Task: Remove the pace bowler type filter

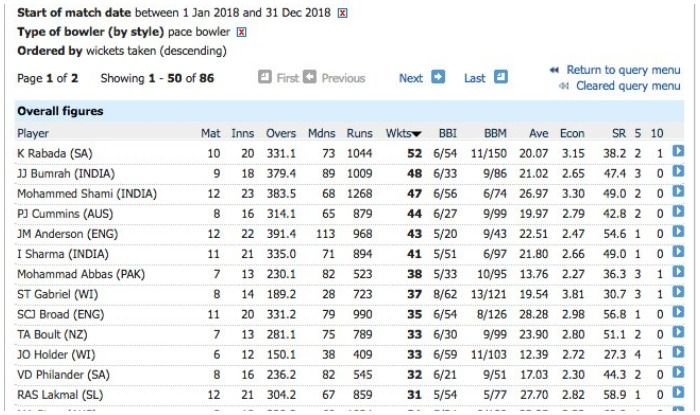Action: [x=242, y=32]
